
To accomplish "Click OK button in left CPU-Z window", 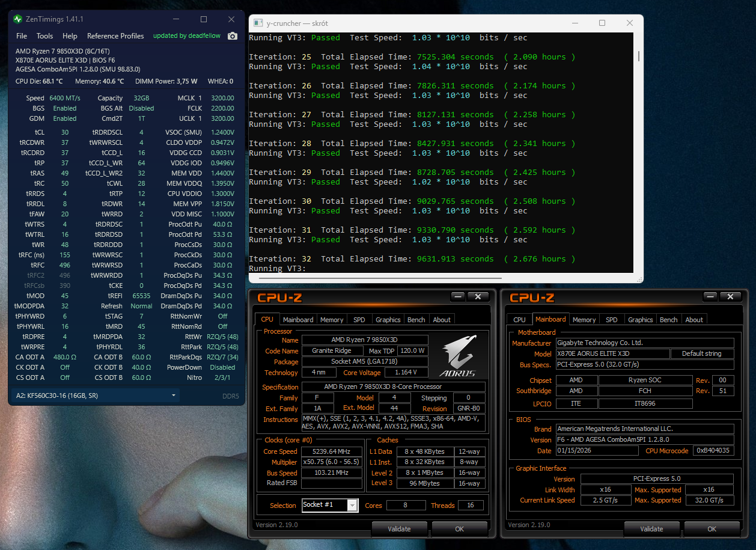I will (x=459, y=529).
